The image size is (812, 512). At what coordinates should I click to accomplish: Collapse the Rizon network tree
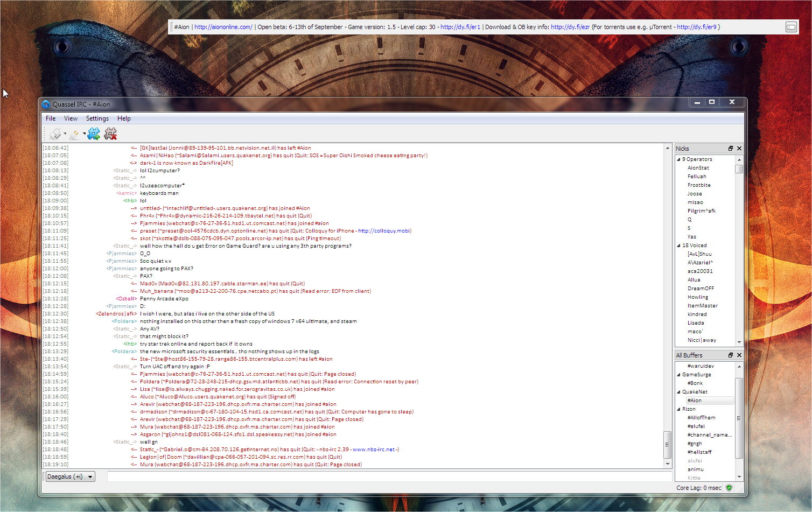pyautogui.click(x=678, y=409)
